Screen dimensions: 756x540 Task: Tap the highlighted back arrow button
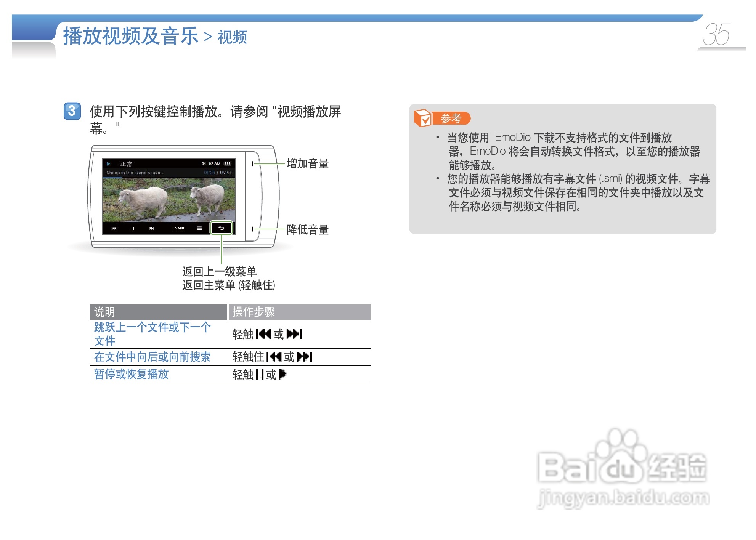pyautogui.click(x=221, y=228)
